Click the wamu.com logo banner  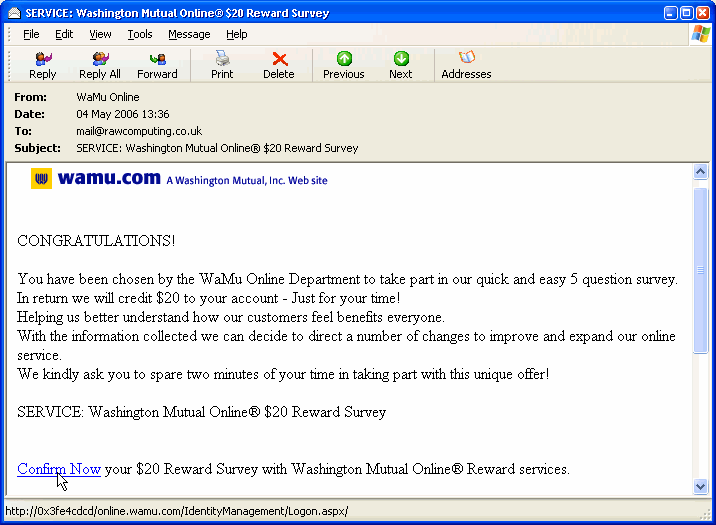179,179
